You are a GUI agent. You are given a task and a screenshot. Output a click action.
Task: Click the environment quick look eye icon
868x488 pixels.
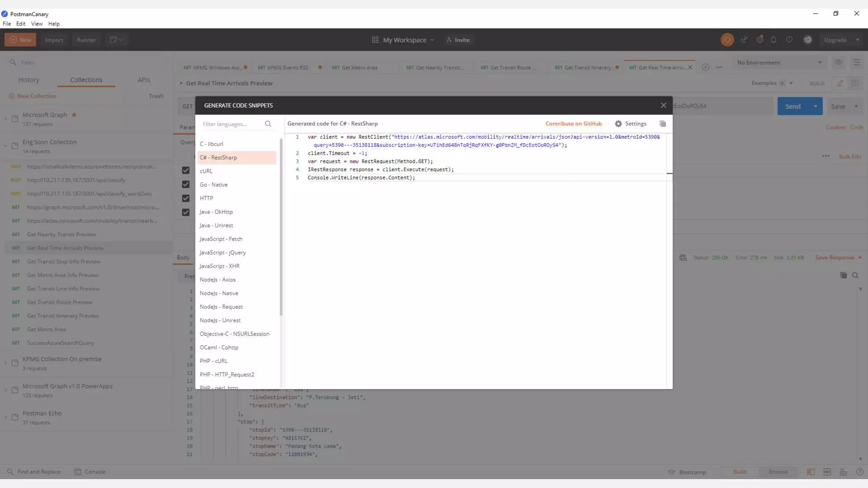point(838,62)
